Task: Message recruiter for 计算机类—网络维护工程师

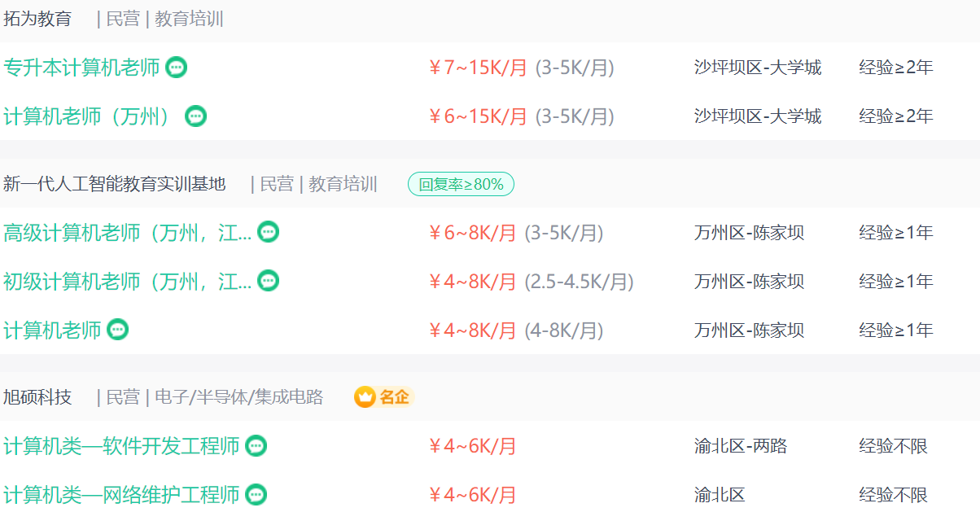Action: 256,494
